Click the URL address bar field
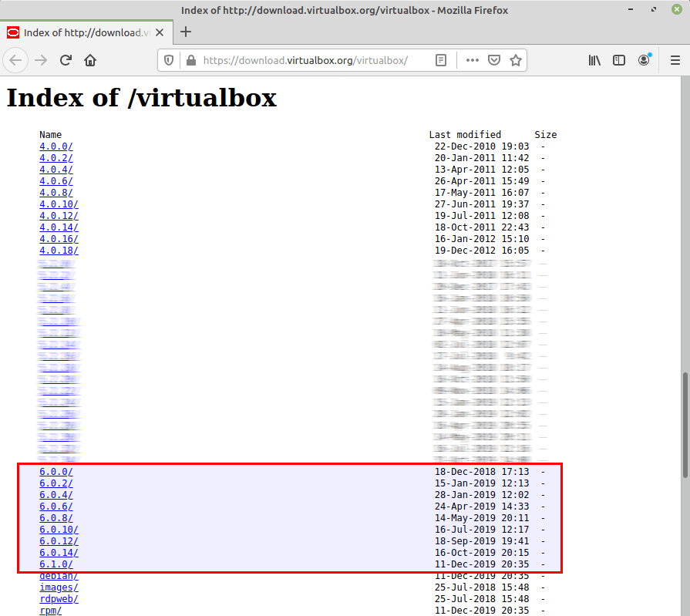The image size is (690, 616). (x=308, y=60)
